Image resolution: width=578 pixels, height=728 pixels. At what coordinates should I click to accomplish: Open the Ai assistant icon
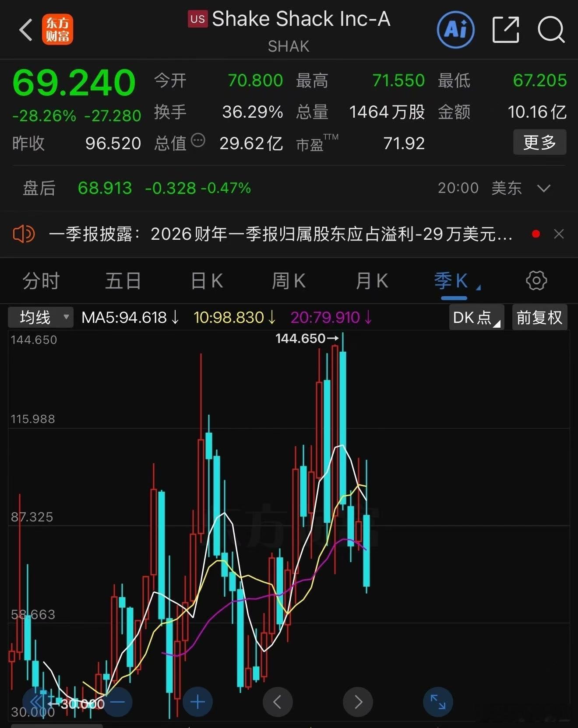click(456, 30)
